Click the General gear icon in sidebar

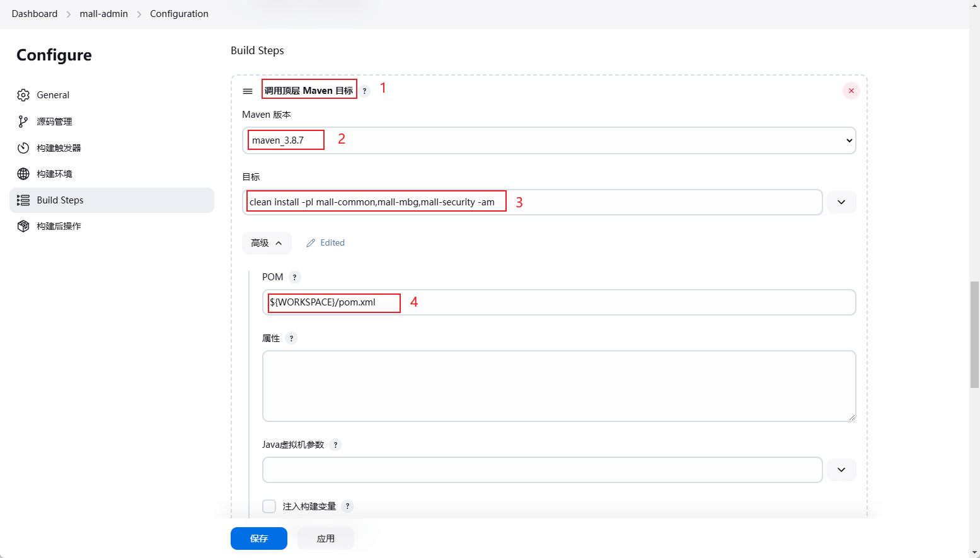23,95
